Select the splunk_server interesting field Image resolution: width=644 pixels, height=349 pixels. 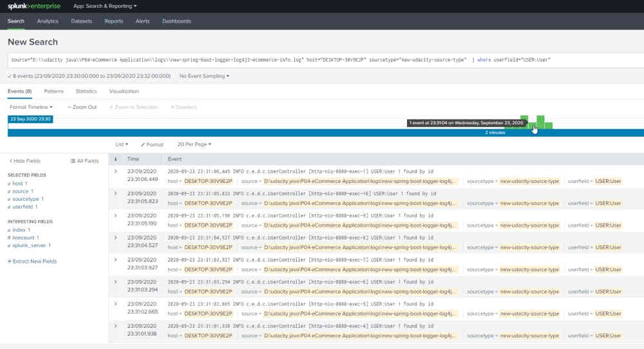pos(29,245)
